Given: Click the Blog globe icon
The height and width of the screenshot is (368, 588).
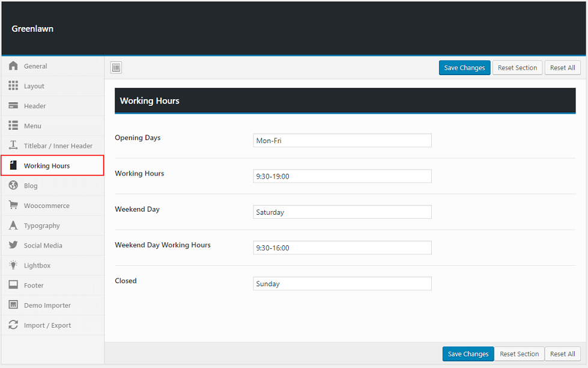Looking at the screenshot, I should click(13, 186).
